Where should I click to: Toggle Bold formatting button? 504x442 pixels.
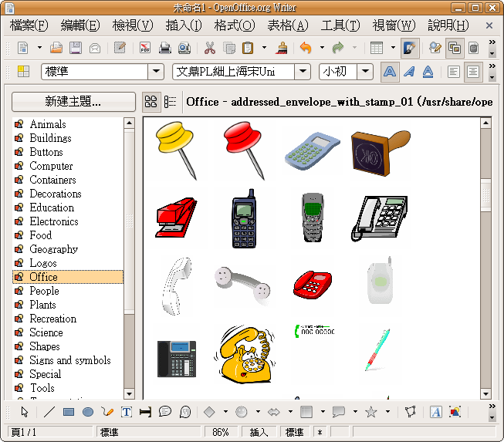[391, 72]
